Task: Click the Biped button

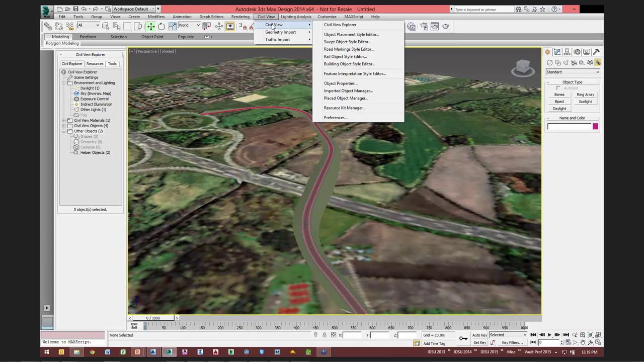Action: tap(559, 102)
